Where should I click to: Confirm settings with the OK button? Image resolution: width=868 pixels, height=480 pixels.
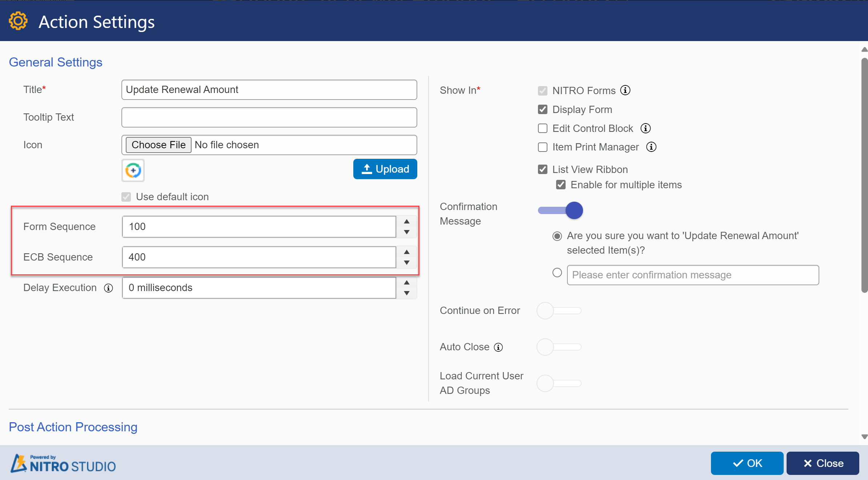point(747,463)
